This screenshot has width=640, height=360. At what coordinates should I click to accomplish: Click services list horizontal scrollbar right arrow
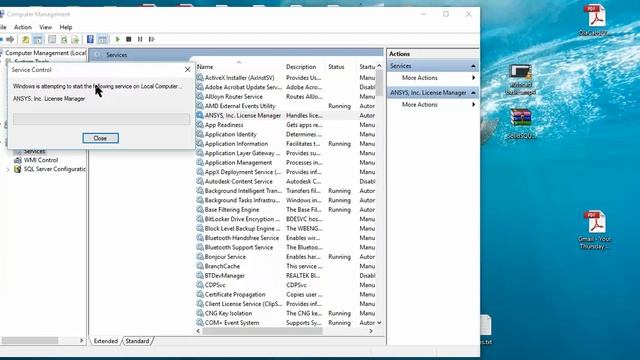tap(371, 331)
